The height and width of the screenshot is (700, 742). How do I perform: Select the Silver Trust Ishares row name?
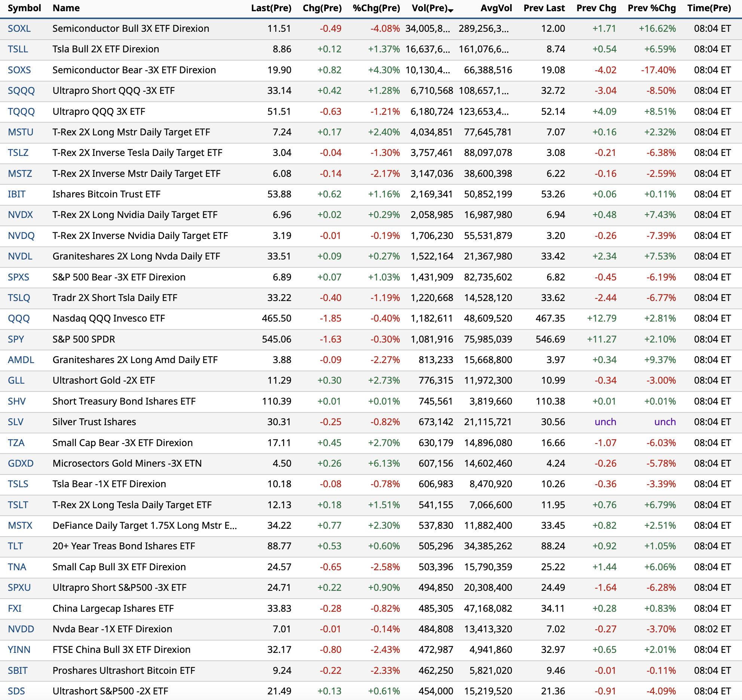(94, 422)
